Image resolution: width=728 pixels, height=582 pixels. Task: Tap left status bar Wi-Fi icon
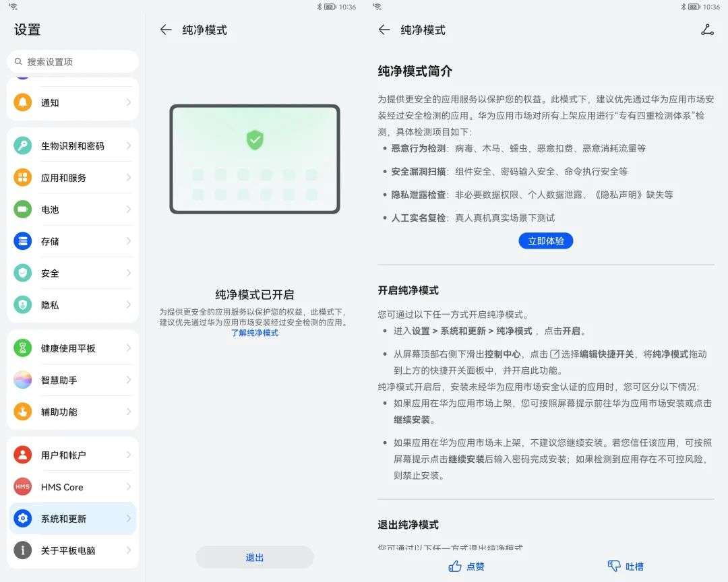(13, 7)
